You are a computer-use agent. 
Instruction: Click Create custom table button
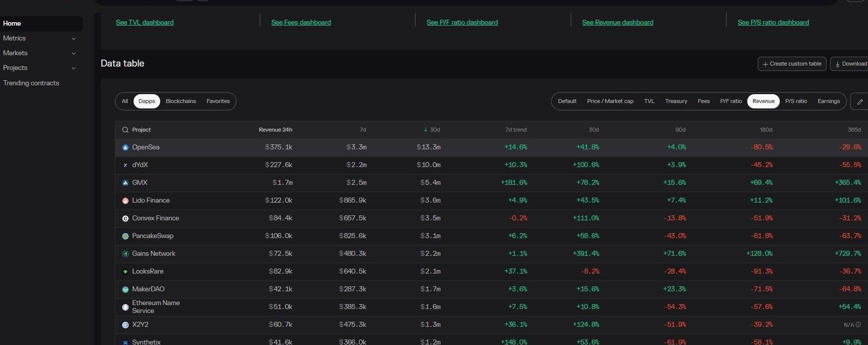tap(792, 64)
